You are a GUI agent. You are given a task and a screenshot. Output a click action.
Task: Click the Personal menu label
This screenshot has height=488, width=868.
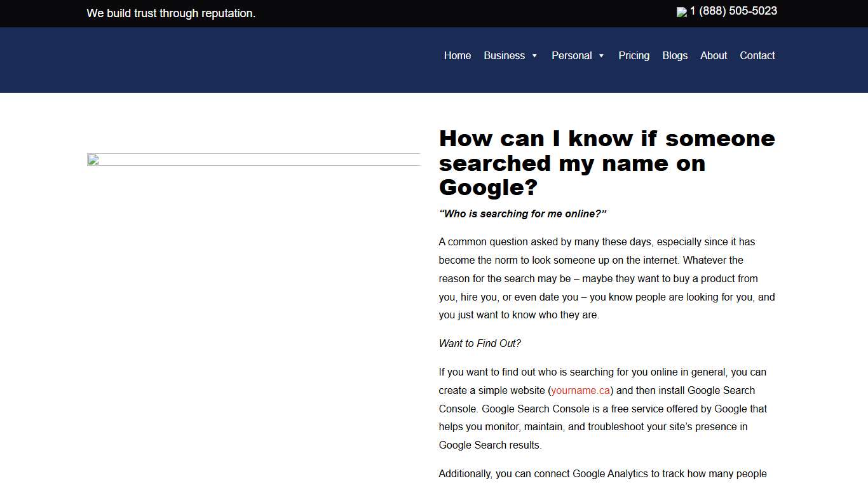[572, 56]
